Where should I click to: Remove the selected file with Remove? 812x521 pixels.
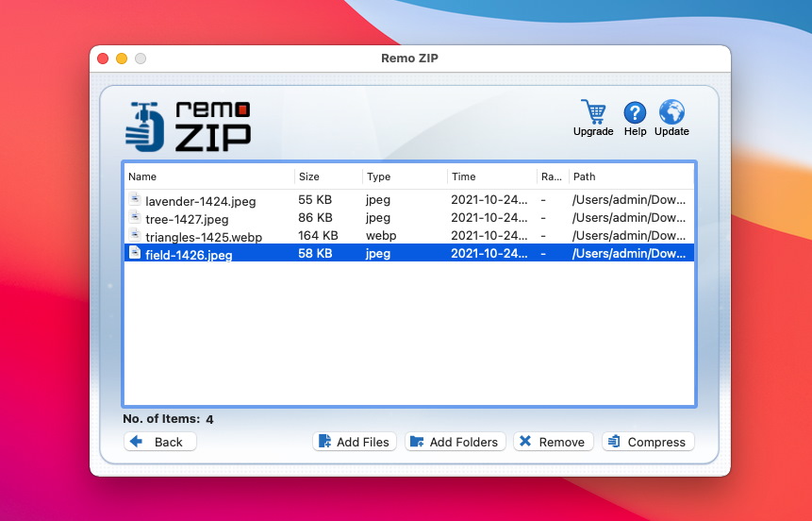click(553, 442)
